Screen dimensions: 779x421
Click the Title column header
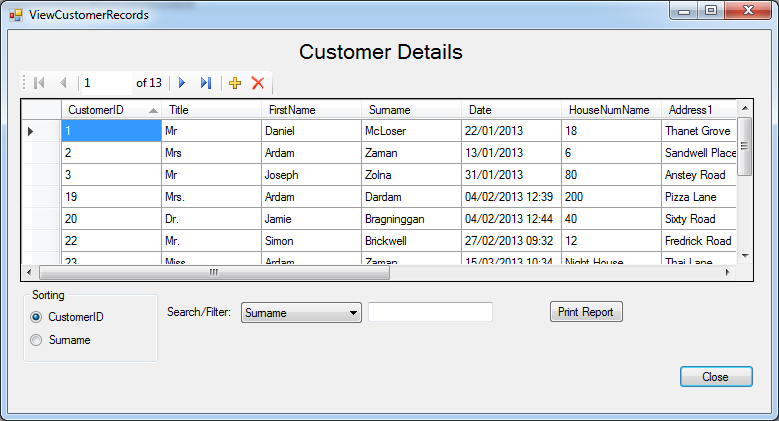(x=211, y=110)
